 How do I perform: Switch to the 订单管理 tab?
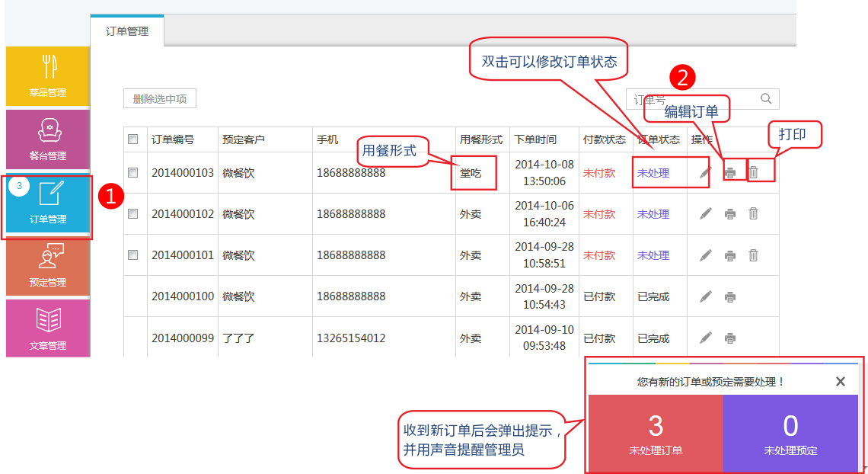[127, 31]
